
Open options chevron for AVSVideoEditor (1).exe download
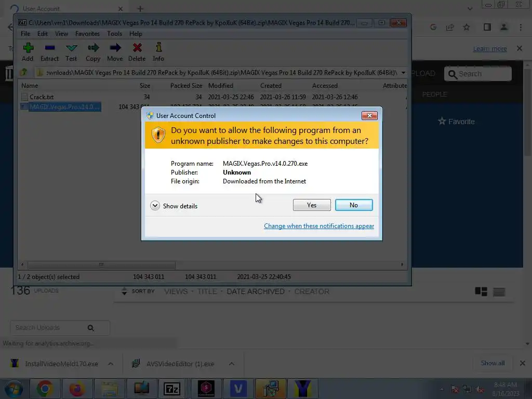click(231, 364)
